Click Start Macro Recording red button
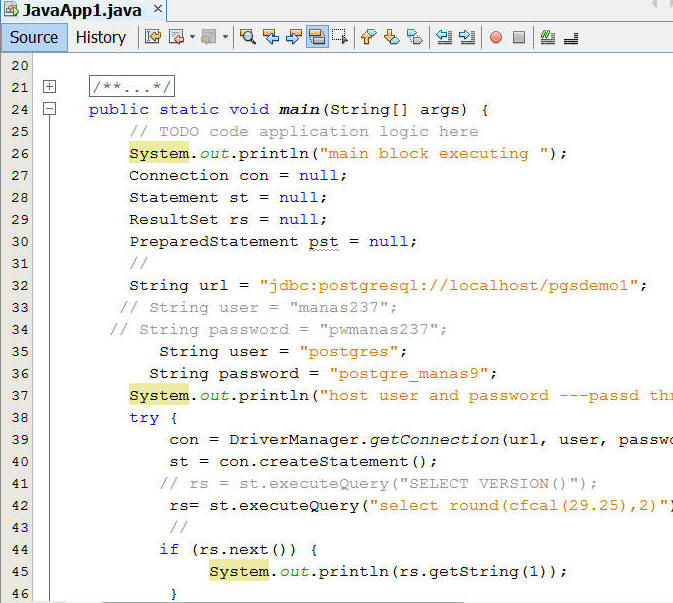Screen dimensions: 673x603 point(496,37)
